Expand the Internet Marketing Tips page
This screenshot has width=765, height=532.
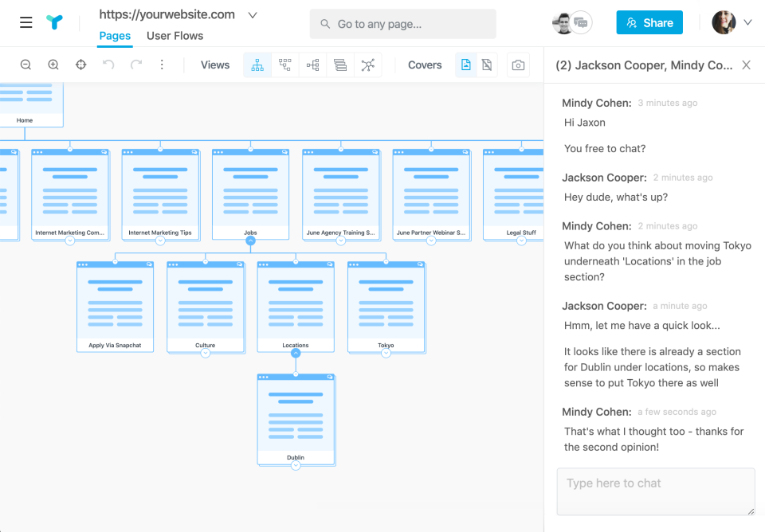(x=160, y=241)
